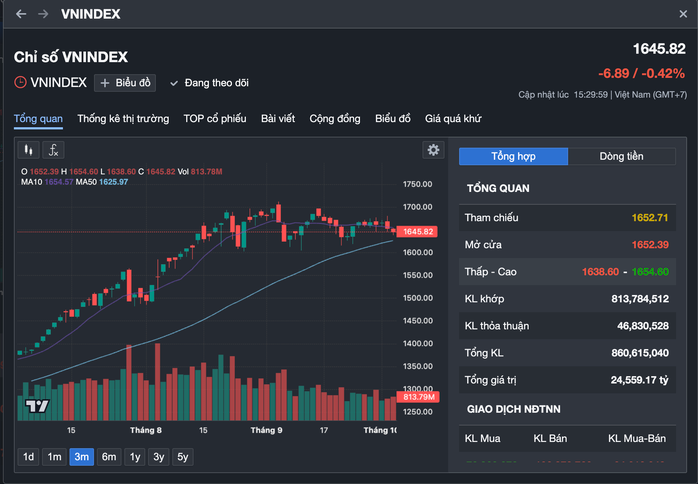Close the VNINDEX window
Viewport: 698px width, 484px height.
pos(682,14)
